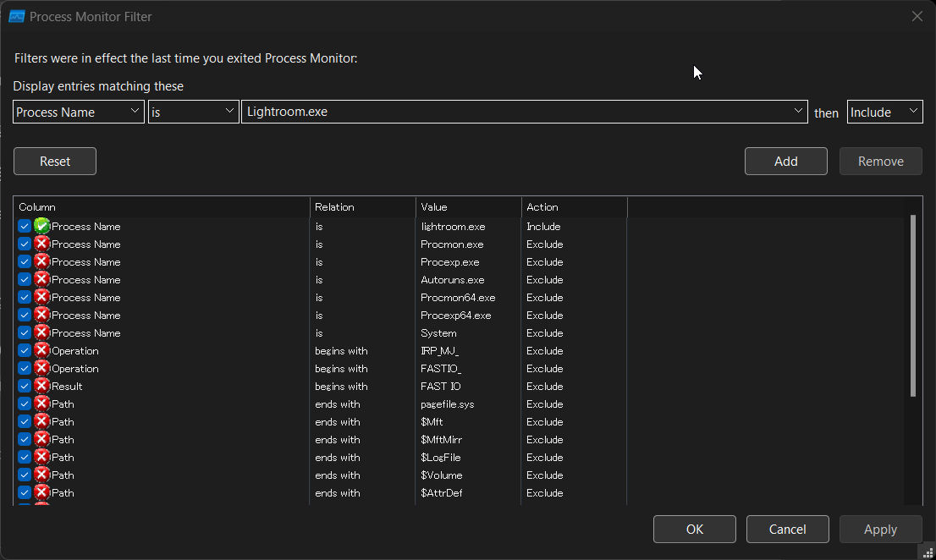Click the Remove button
This screenshot has width=936, height=560.
880,161
